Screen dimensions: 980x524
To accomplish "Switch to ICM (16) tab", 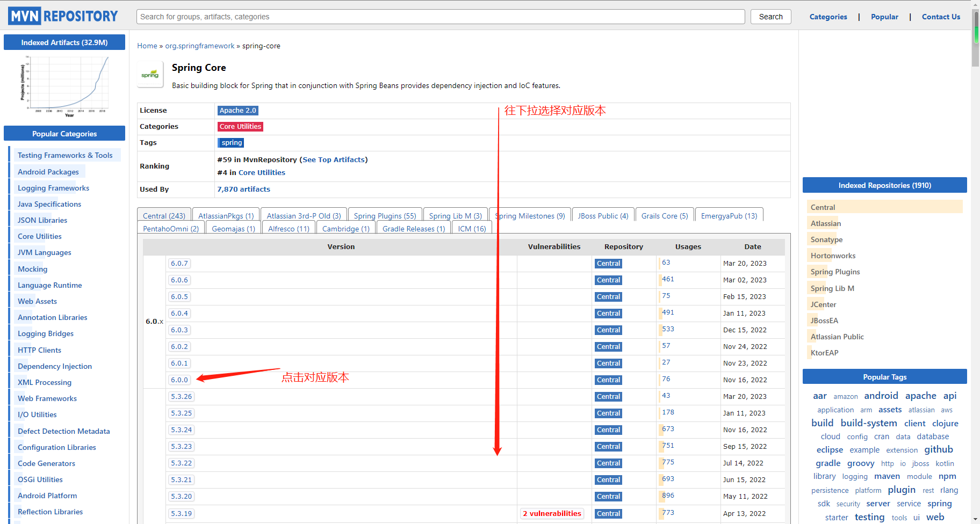I will (472, 228).
